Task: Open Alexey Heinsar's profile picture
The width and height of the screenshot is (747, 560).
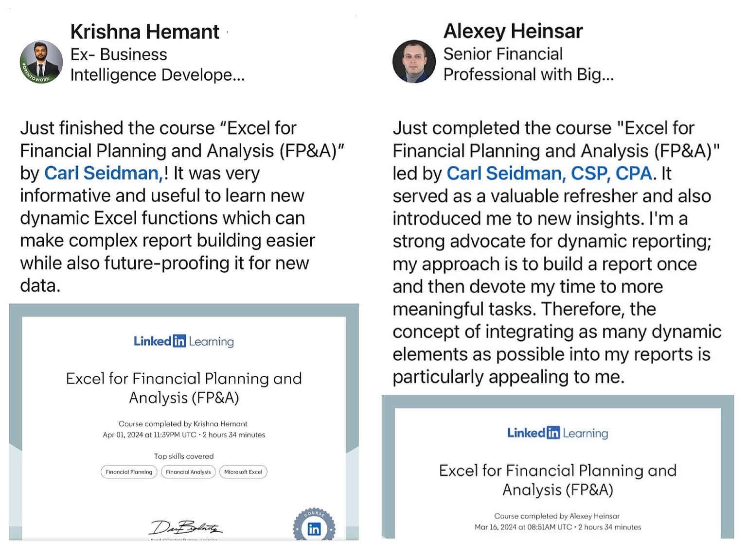Action: (414, 61)
